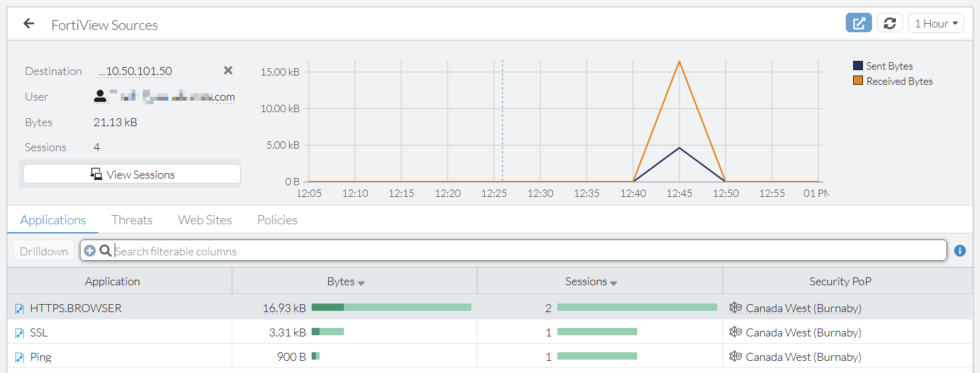The width and height of the screenshot is (980, 373).
Task: Click the 16.93 kB bytes value
Action: 284,308
